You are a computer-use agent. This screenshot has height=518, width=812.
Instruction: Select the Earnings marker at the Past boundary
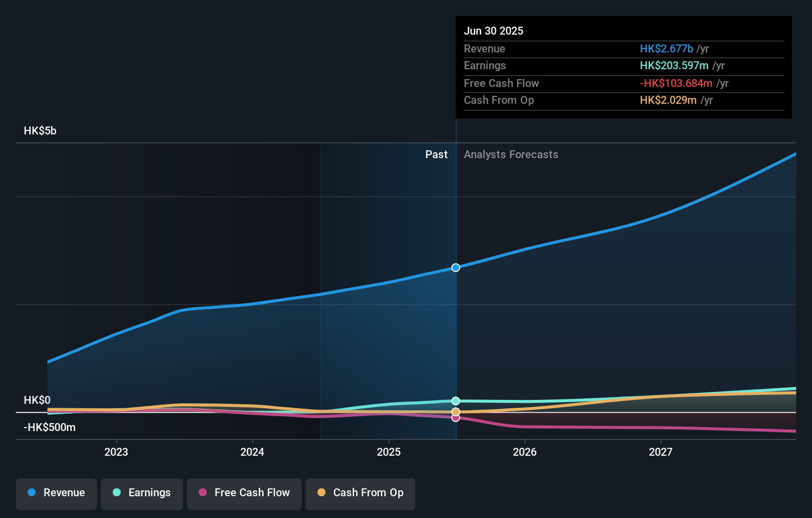pyautogui.click(x=455, y=400)
